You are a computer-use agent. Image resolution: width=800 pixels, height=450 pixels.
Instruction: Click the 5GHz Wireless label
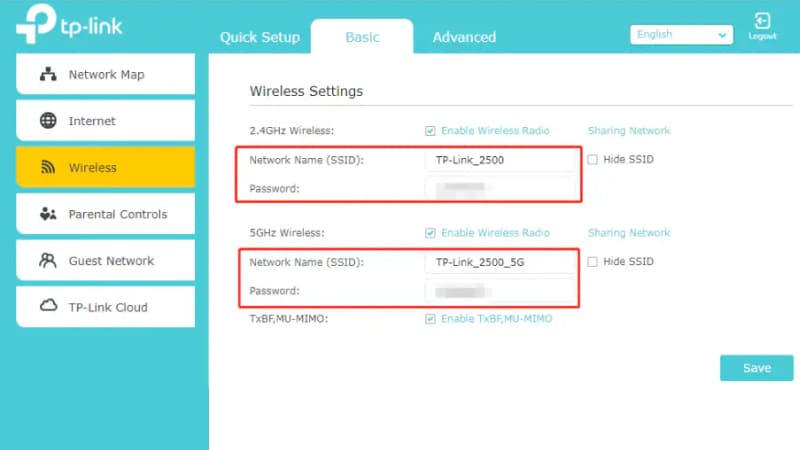click(287, 233)
